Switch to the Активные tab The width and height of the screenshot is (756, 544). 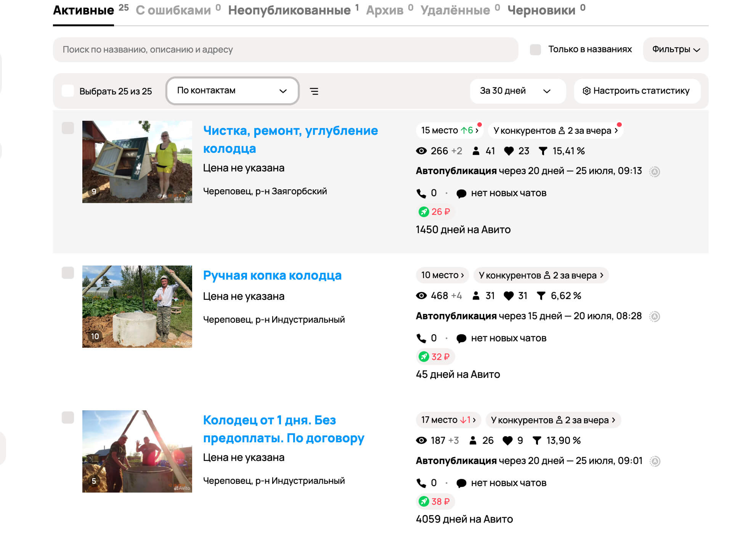83,10
